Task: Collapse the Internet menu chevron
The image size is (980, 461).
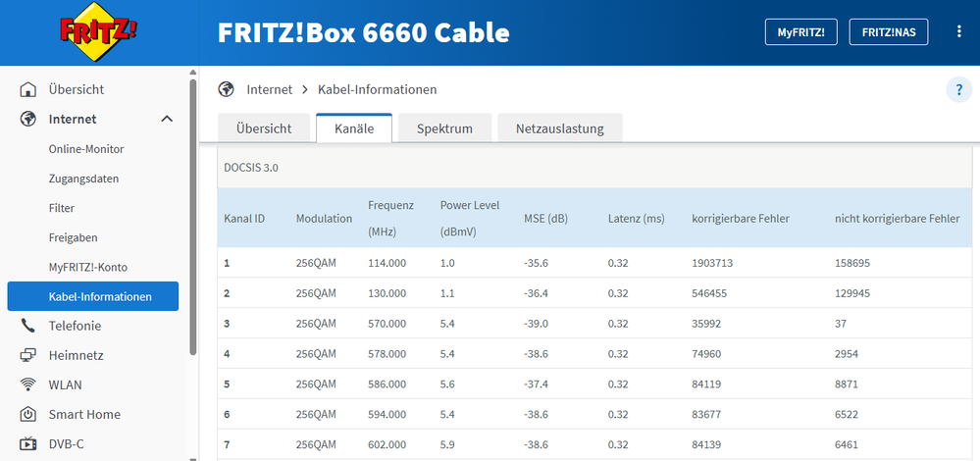Action: coord(167,120)
